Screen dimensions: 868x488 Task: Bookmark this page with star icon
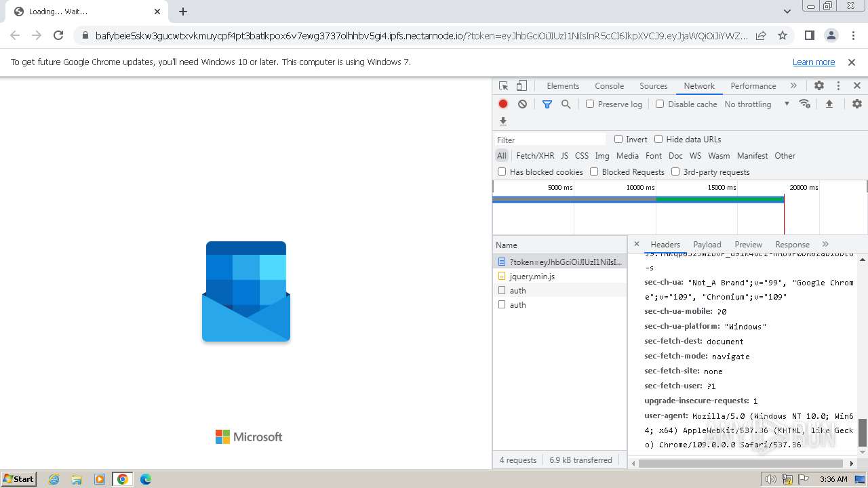pyautogui.click(x=783, y=35)
